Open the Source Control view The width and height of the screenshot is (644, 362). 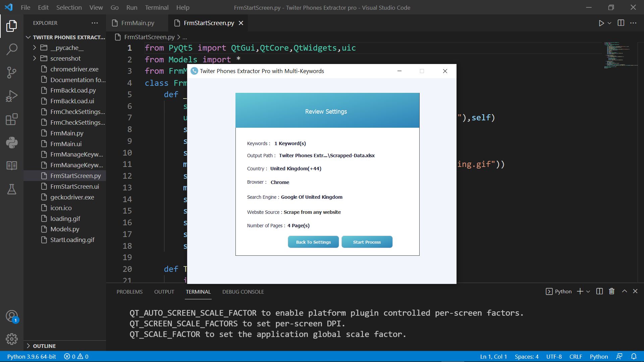click(11, 72)
